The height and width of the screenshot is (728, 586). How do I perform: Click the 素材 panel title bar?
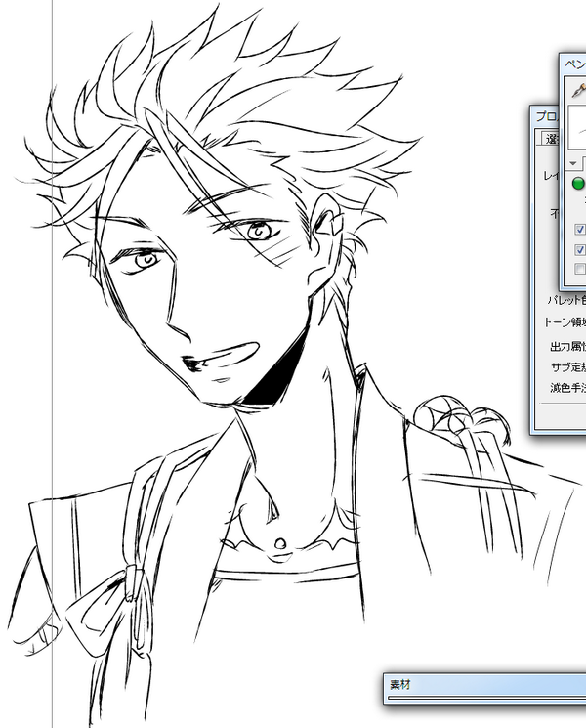[x=485, y=684]
